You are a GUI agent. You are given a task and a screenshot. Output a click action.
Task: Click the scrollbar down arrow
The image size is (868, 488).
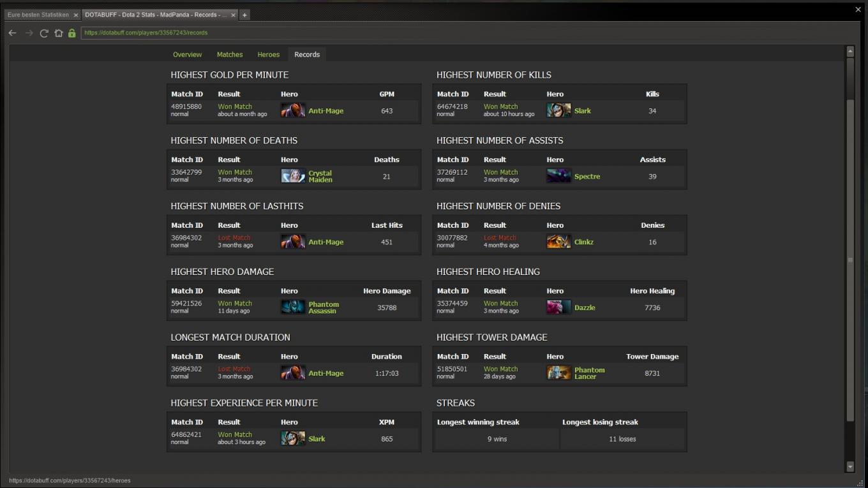pyautogui.click(x=849, y=466)
